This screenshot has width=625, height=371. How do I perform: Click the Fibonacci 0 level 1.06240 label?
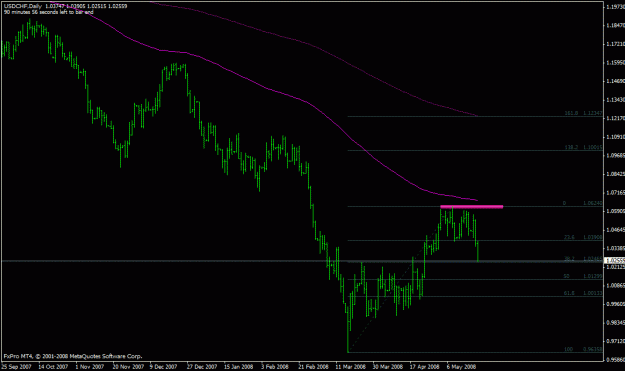582,203
